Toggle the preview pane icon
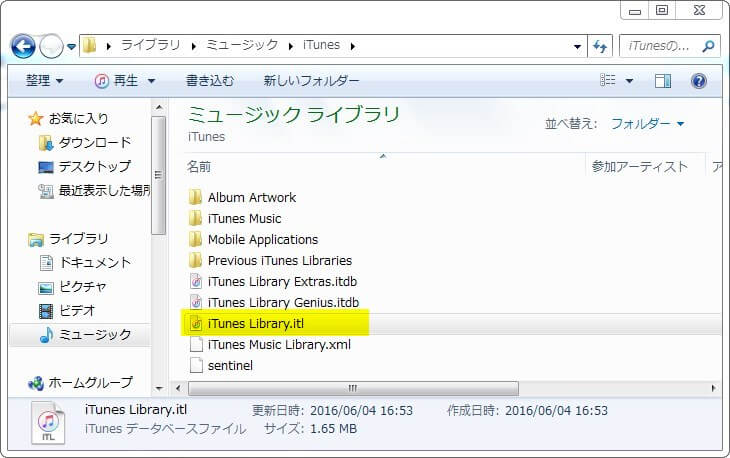The height and width of the screenshot is (458, 730). [662, 81]
